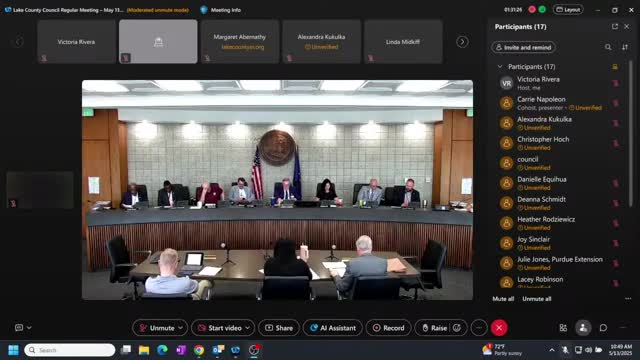The height and width of the screenshot is (360, 640).
Task: Select Margaret Abernathy video tile
Action: pos(240,42)
